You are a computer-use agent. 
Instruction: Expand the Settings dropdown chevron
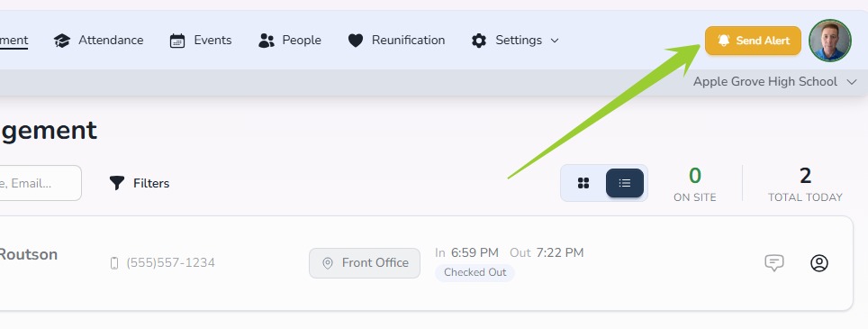pyautogui.click(x=555, y=41)
